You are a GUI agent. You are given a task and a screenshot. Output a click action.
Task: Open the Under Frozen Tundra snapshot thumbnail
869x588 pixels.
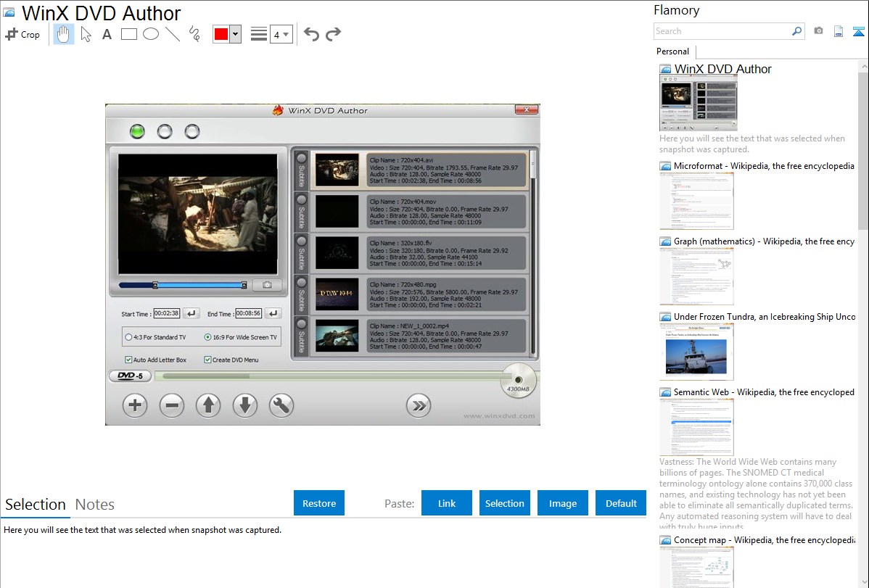coord(696,352)
